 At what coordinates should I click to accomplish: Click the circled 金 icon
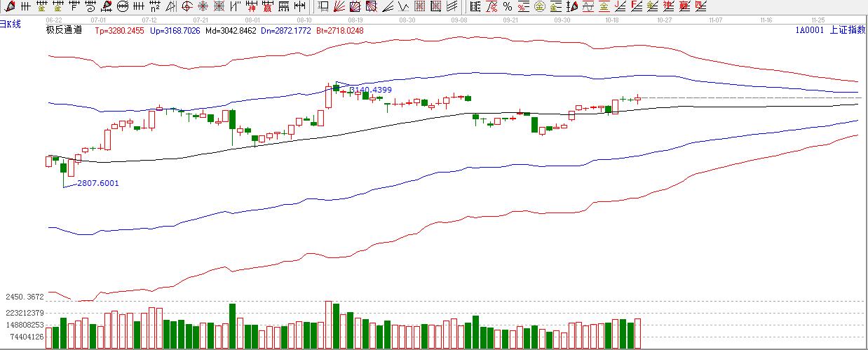[539, 6]
